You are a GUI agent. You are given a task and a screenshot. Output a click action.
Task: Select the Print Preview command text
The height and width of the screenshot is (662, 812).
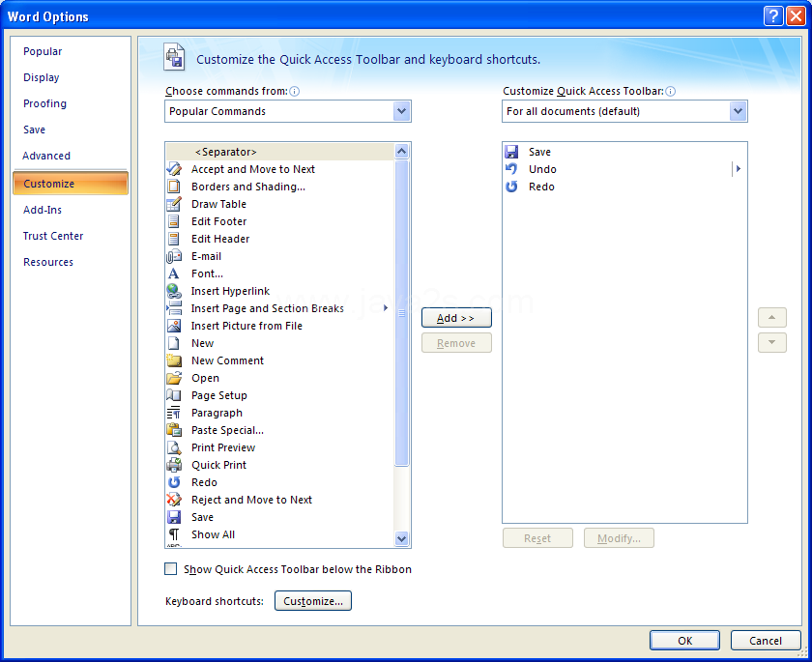click(x=223, y=447)
